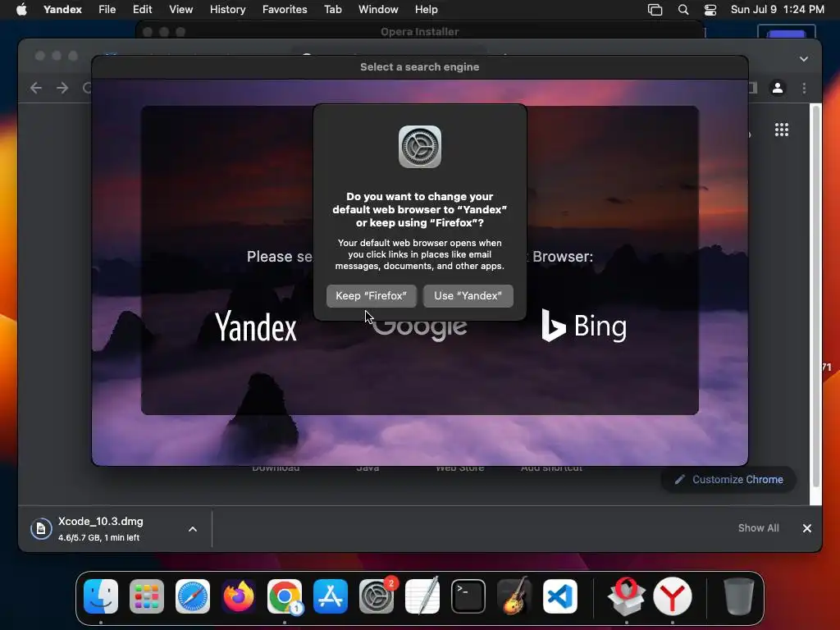The image size is (840, 630).
Task: Open GarageBand from the Dock
Action: [514, 596]
